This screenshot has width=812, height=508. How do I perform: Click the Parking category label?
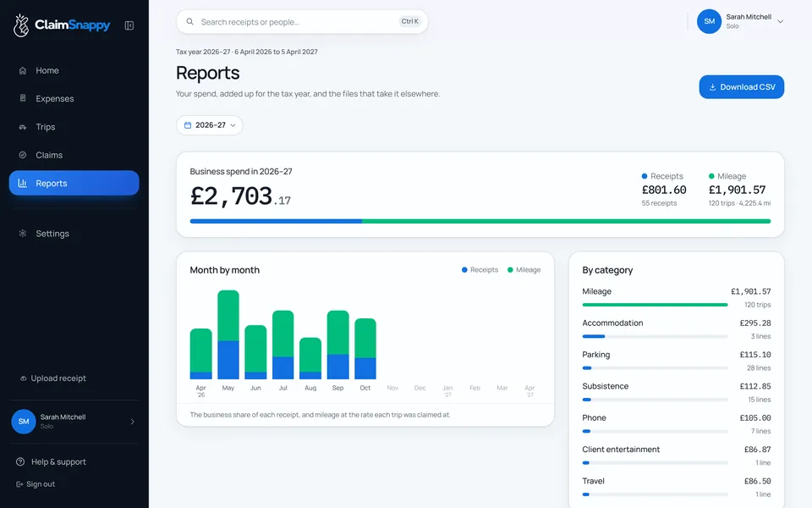pyautogui.click(x=596, y=355)
